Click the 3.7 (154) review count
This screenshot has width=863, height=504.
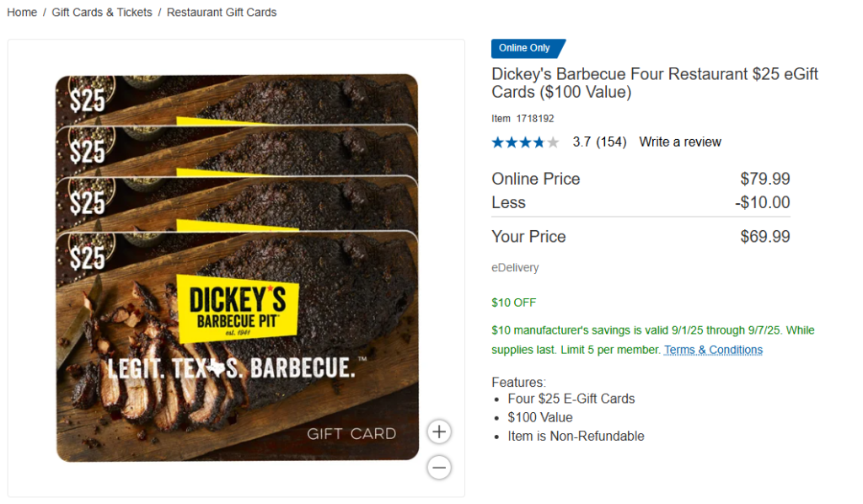click(599, 142)
